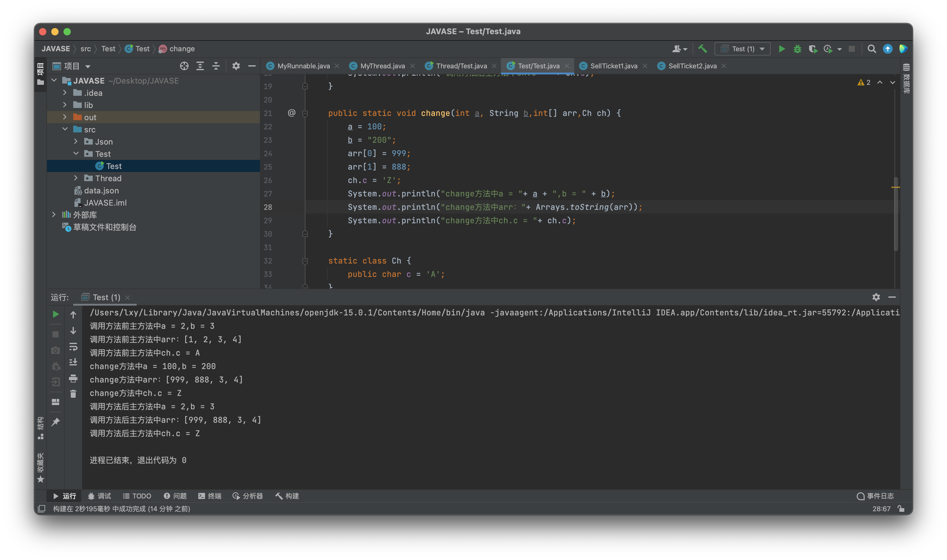The width and height of the screenshot is (947, 560).
Task: Click locate-file crosshair icon in project panel
Action: click(x=184, y=66)
